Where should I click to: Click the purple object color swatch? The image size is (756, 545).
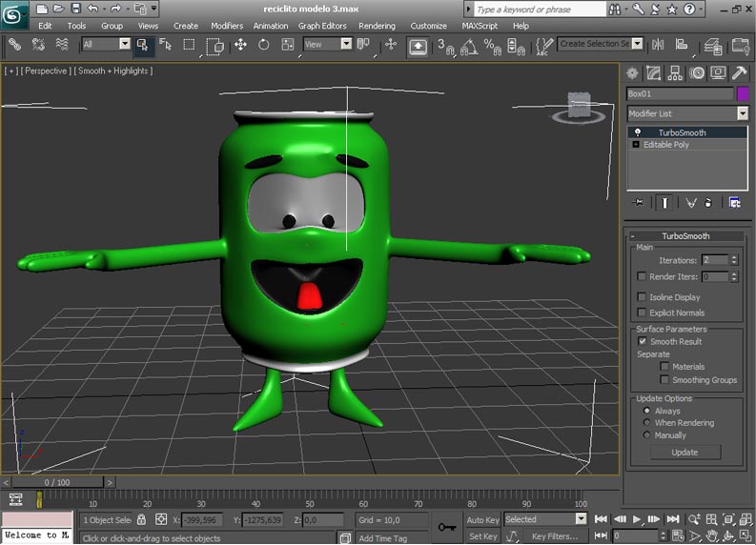pyautogui.click(x=743, y=93)
